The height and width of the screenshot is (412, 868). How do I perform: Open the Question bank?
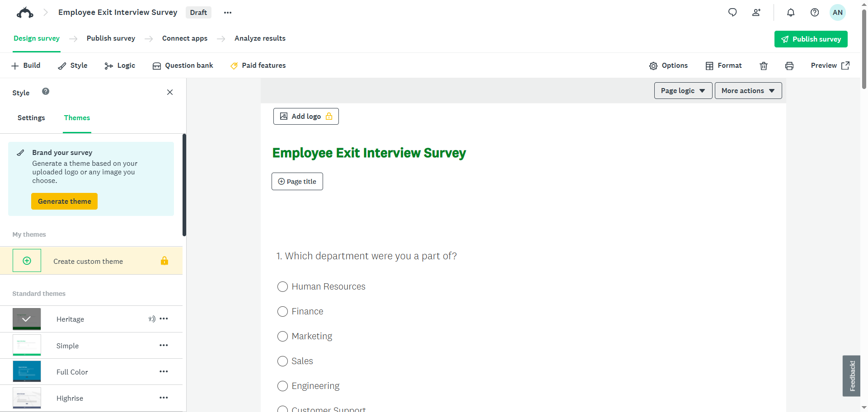coord(183,66)
